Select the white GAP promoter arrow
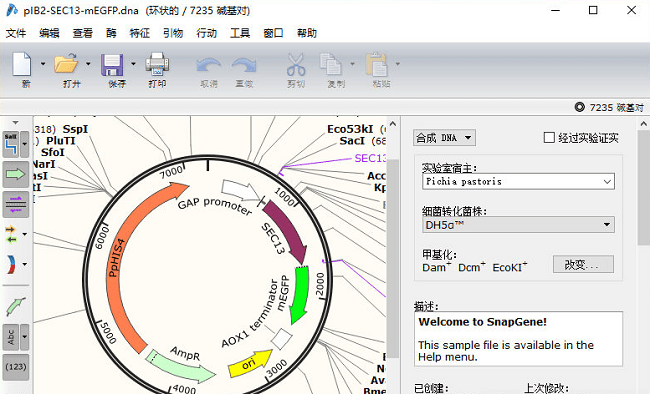Image resolution: width=650 pixels, height=394 pixels. (240, 189)
